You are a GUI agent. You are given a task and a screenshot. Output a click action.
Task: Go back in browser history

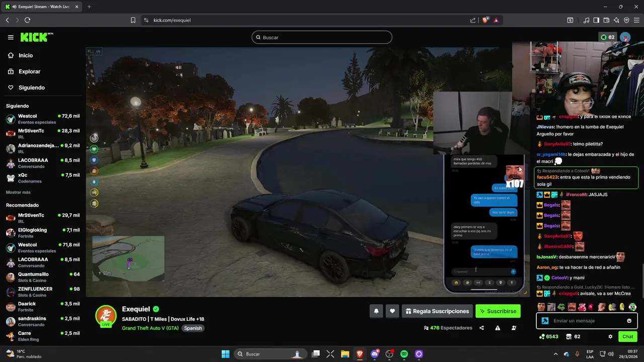pyautogui.click(x=8, y=20)
